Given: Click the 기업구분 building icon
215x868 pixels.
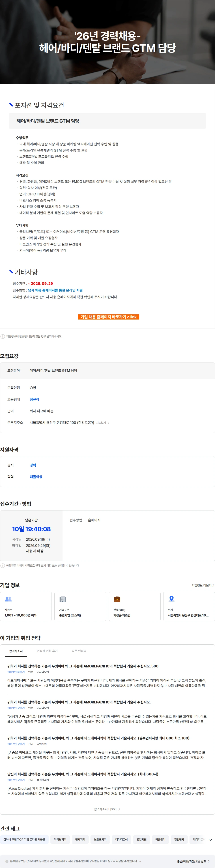Looking at the screenshot, I should 63,599.
